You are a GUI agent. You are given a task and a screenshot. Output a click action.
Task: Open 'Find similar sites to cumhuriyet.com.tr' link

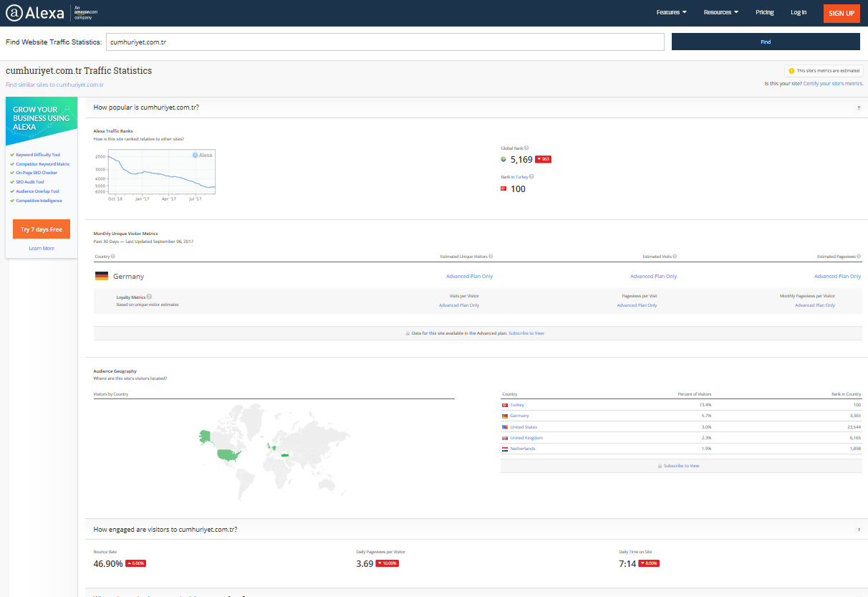tap(54, 85)
